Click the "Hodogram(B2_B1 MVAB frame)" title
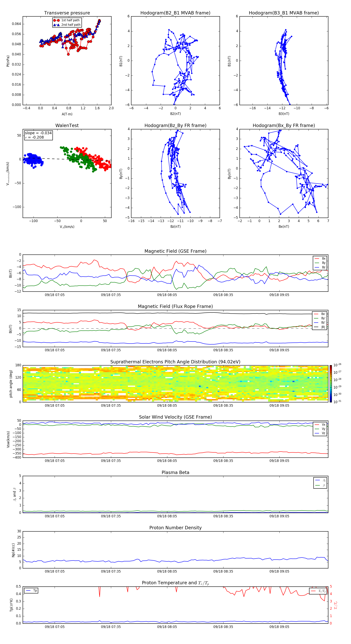The width and height of the screenshot is (351, 644). tap(175, 13)
